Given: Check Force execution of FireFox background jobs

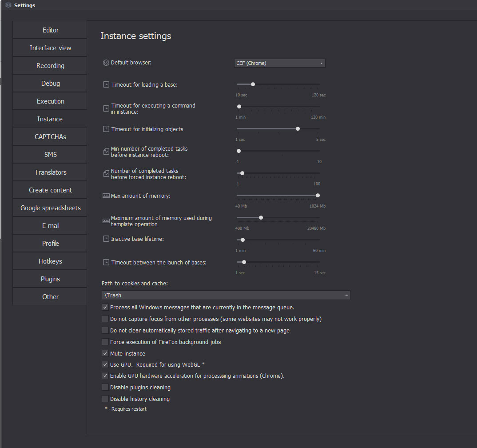Looking at the screenshot, I should (x=105, y=342).
